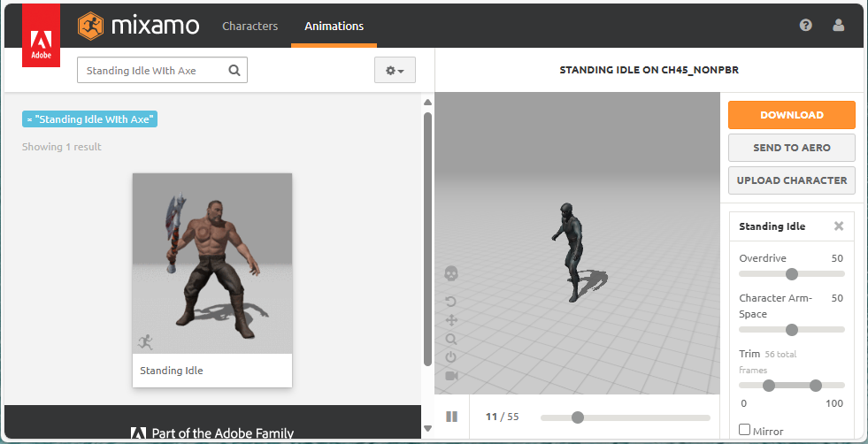The width and height of the screenshot is (868, 444).
Task: Select the pan move arrows icon
Action: click(x=451, y=320)
